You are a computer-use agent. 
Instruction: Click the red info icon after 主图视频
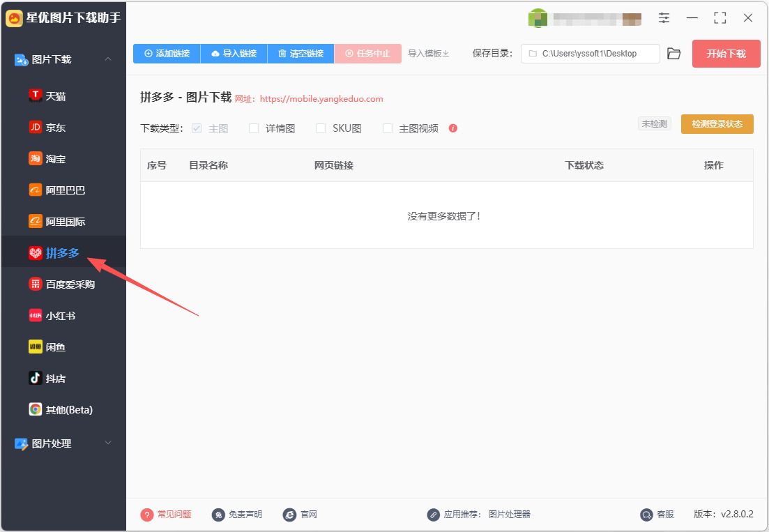coord(453,128)
